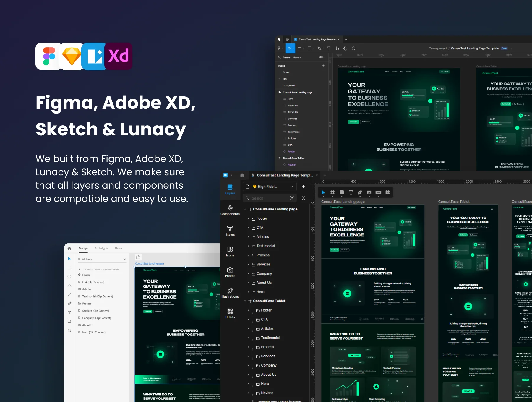Open the Icons library in Lunacy
532x402 pixels.
[x=230, y=252]
